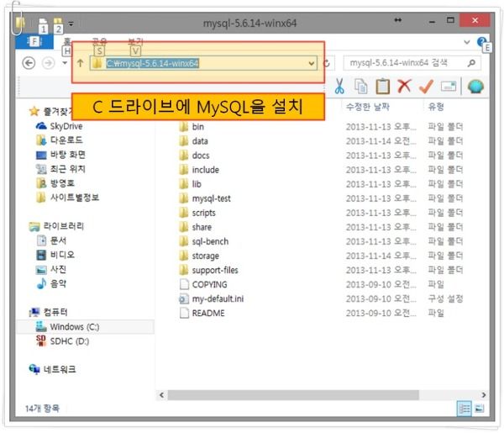Click the horizontal scrollbar left arrow
The height and width of the screenshot is (433, 504).
tap(161, 395)
